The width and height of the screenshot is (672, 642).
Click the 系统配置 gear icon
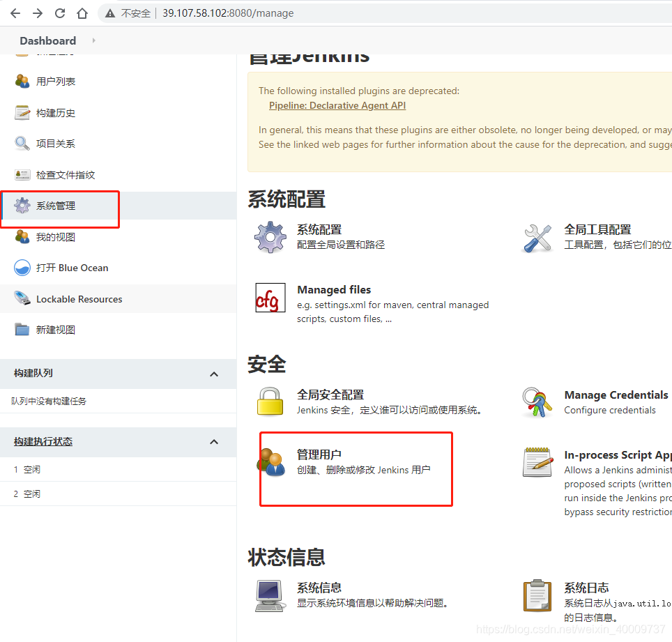coord(270,237)
